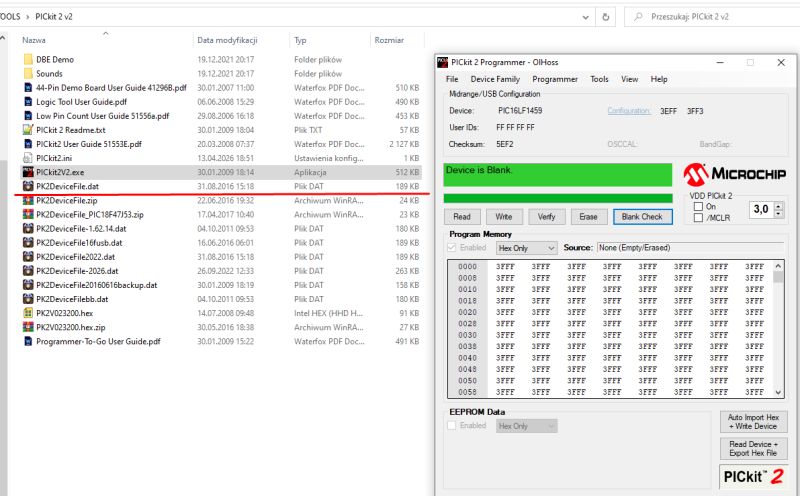Click the PICkit 2 Readme.txt file icon

point(28,130)
